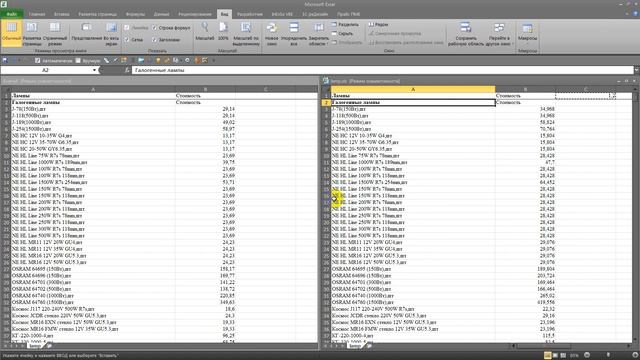Click zoom out minus button in status bar
The width and height of the screenshot is (640, 360).
coord(587,356)
